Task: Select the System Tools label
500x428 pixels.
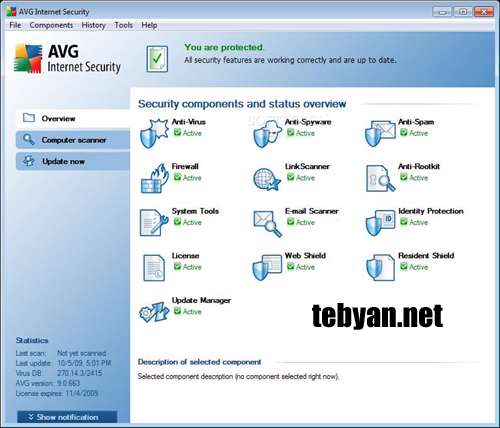Action: (195, 211)
